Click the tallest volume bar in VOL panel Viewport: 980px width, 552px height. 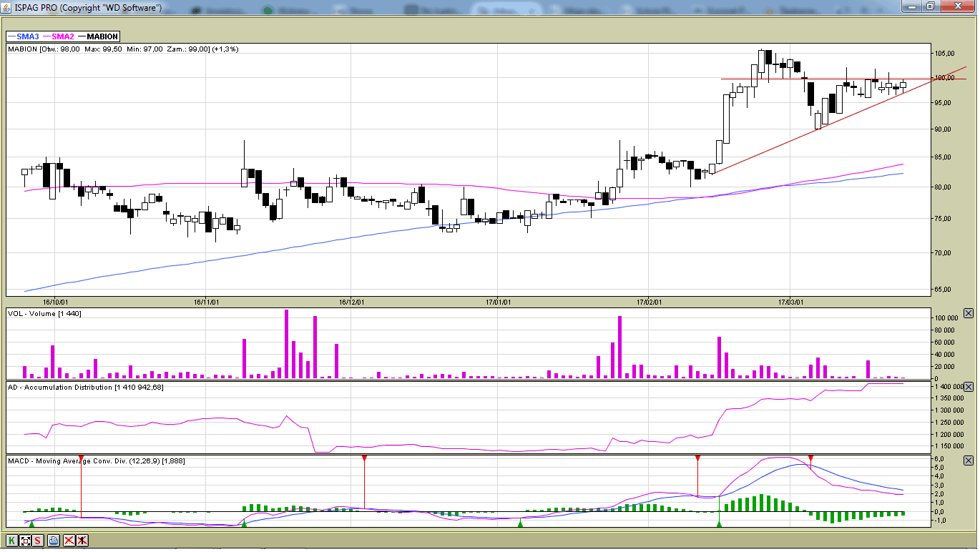point(287,343)
